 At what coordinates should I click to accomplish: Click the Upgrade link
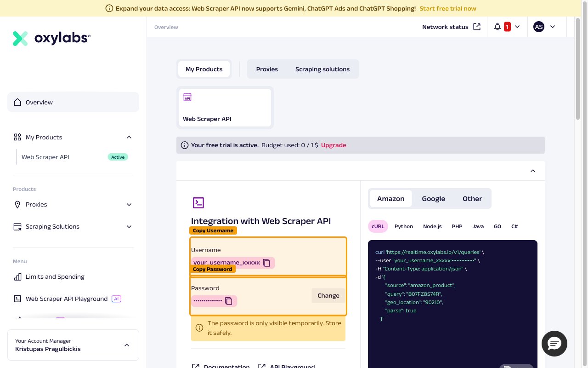point(334,145)
